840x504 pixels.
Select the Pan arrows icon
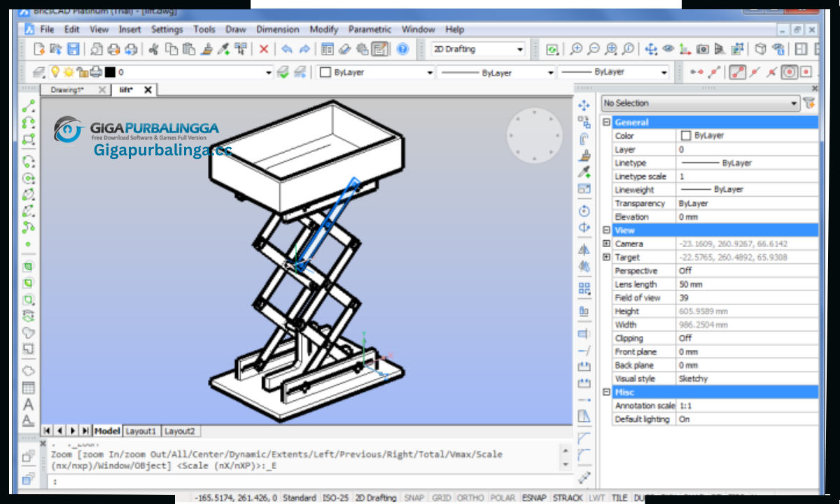click(x=651, y=49)
